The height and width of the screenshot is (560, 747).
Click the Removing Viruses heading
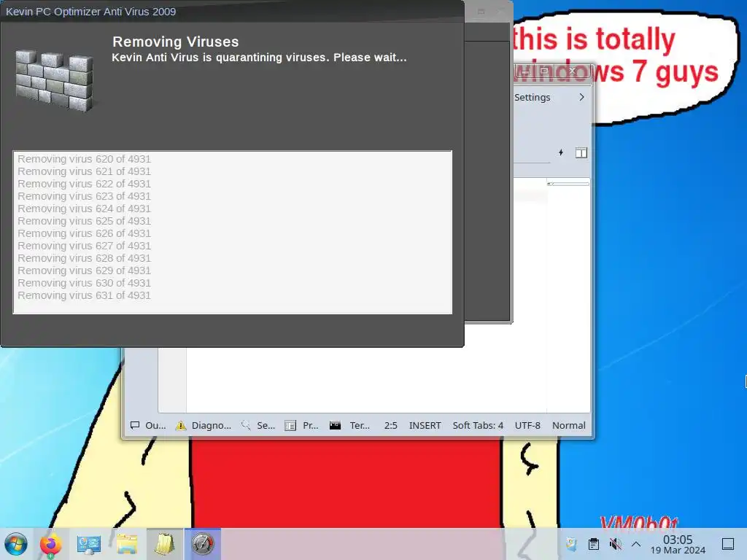tap(175, 42)
